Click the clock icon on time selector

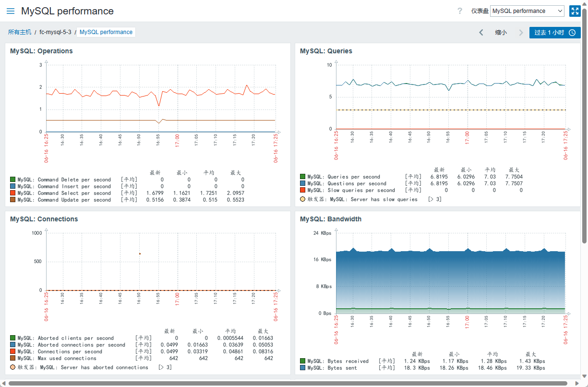point(572,33)
